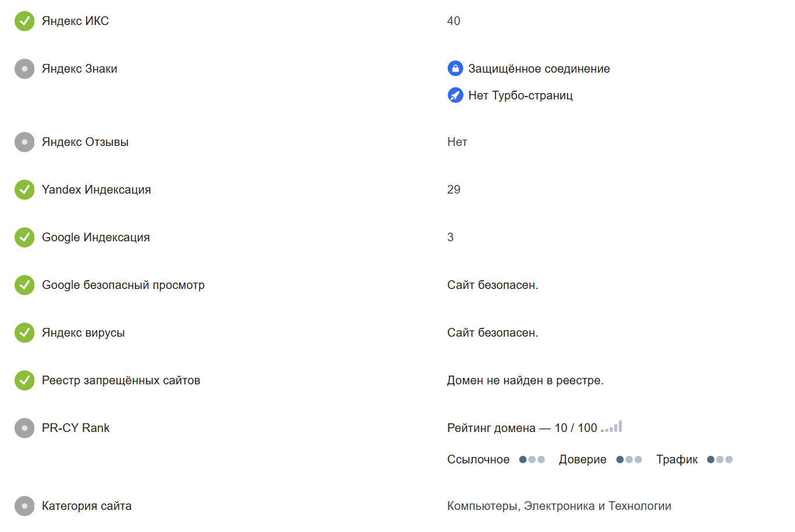Click the Доверие three-dot indicator

tap(629, 459)
